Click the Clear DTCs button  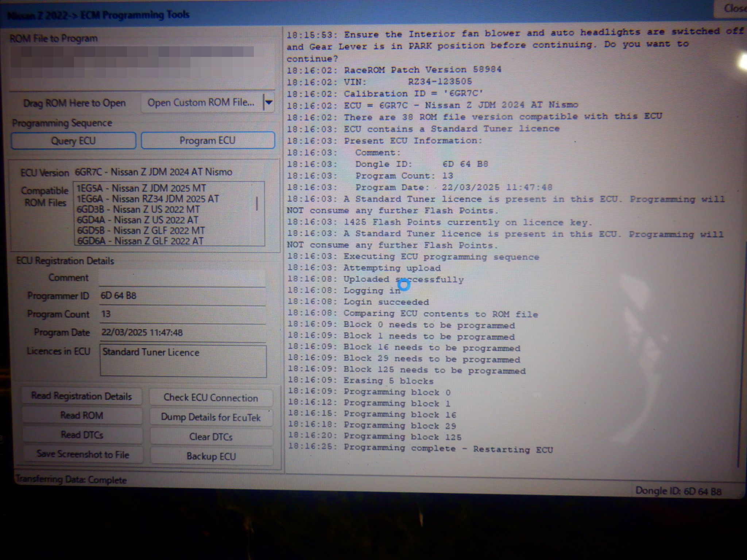(x=211, y=437)
